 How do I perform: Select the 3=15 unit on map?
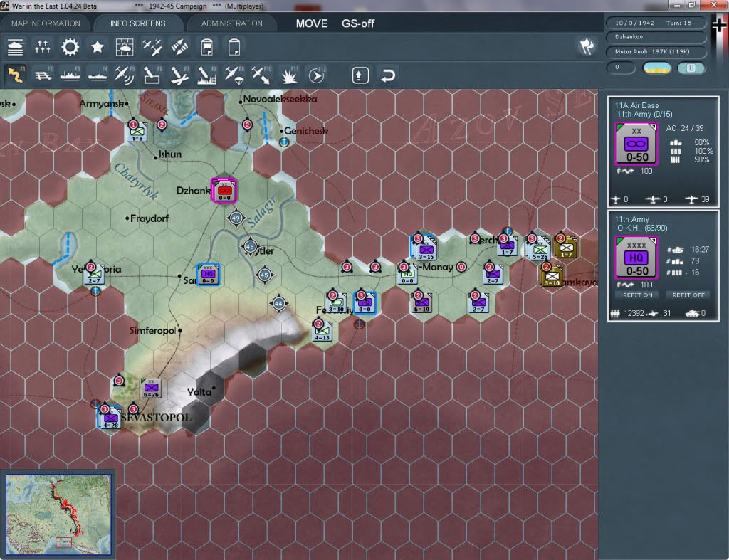426,250
